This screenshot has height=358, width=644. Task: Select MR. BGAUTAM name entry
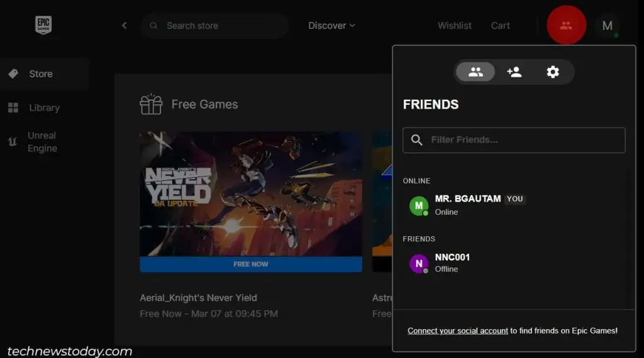click(468, 199)
